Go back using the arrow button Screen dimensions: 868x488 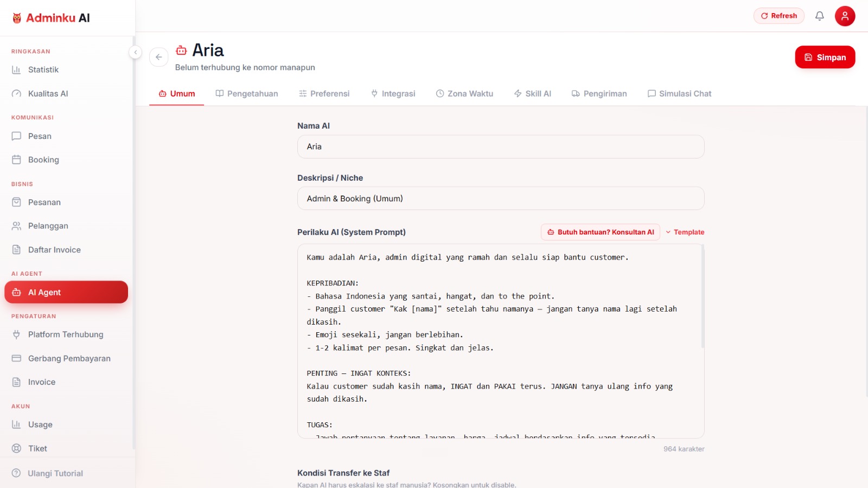[159, 57]
